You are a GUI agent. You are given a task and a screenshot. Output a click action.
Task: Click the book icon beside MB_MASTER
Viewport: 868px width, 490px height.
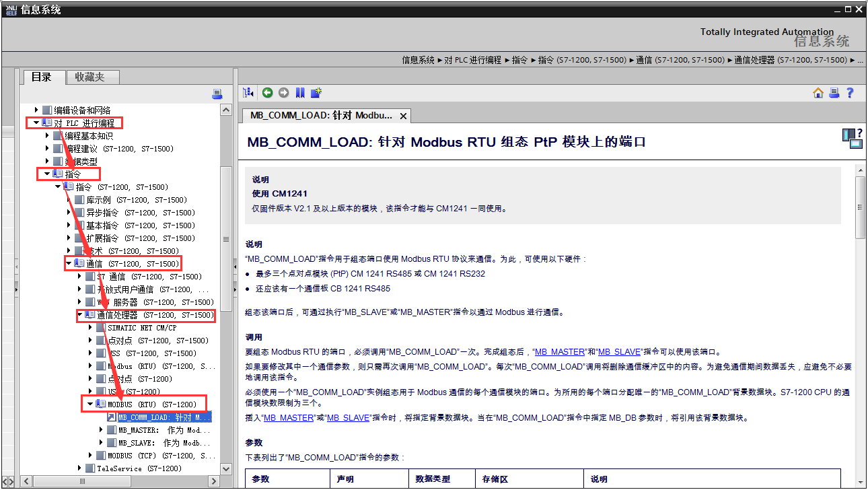112,429
